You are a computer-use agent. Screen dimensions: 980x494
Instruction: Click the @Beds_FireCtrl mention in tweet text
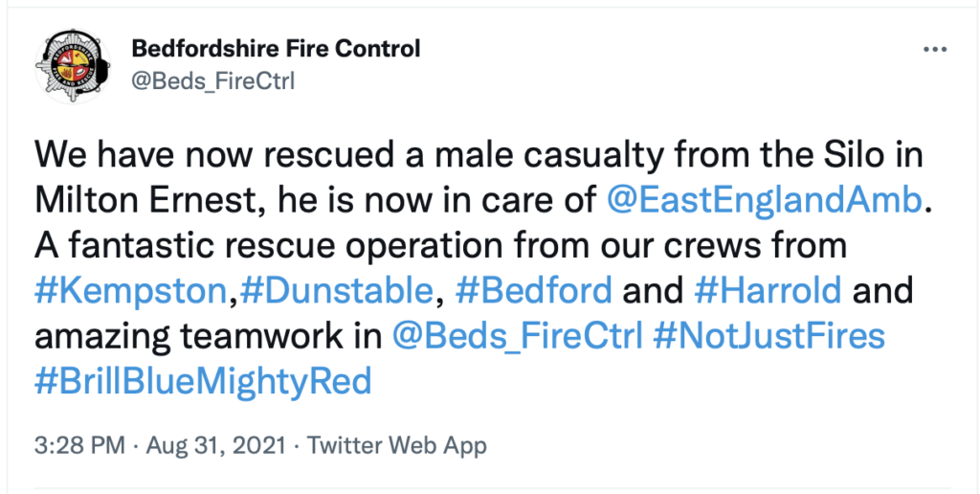[517, 336]
